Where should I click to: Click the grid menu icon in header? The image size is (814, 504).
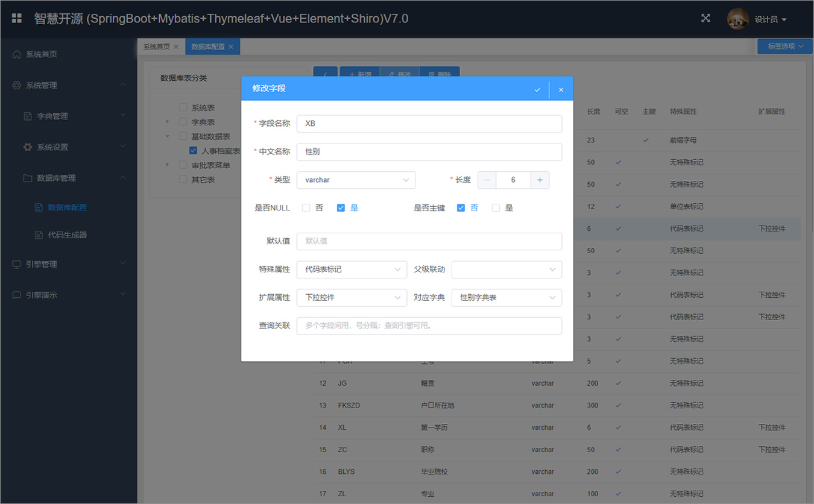pos(17,18)
